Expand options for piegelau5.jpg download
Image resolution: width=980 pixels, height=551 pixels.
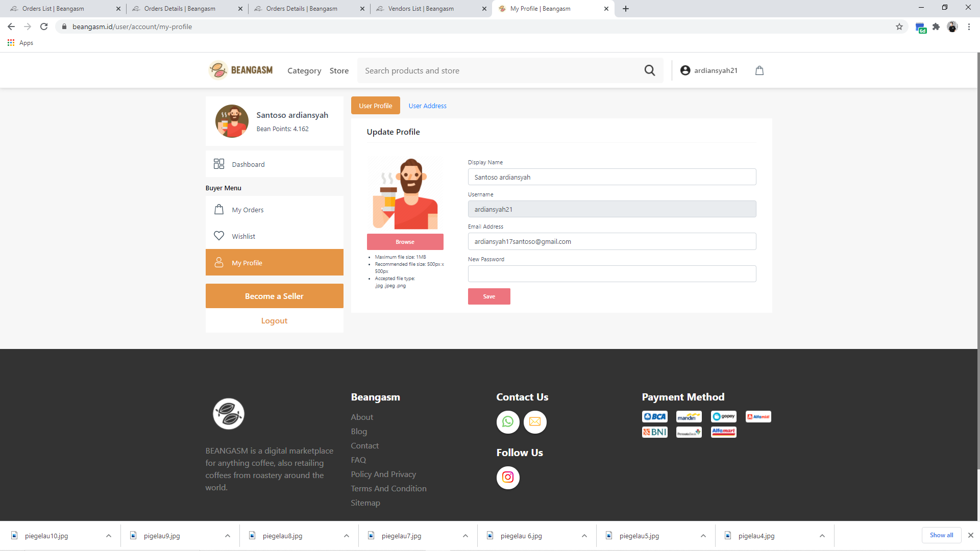pyautogui.click(x=703, y=536)
